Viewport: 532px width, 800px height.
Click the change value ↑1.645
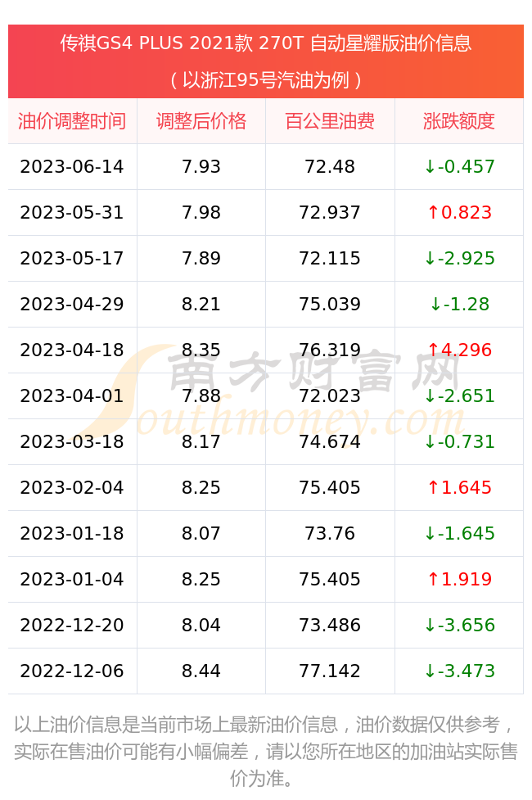459,488
